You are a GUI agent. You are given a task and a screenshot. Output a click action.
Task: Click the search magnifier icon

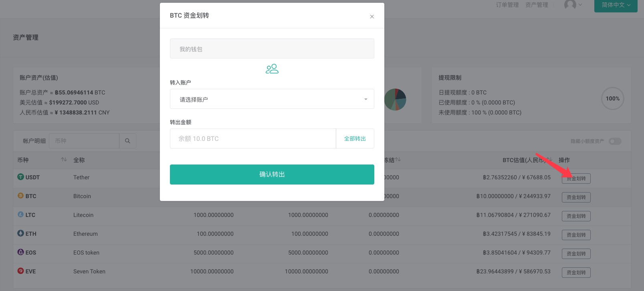pyautogui.click(x=127, y=141)
